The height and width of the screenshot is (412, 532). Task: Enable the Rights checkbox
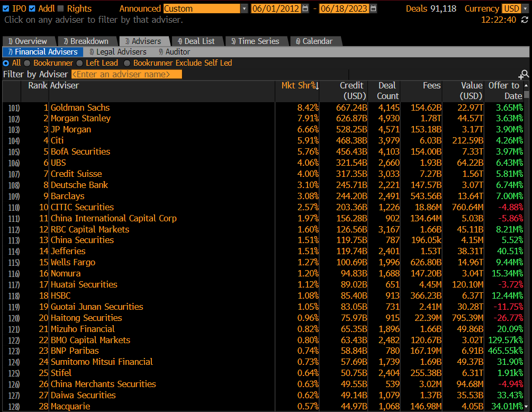point(61,8)
